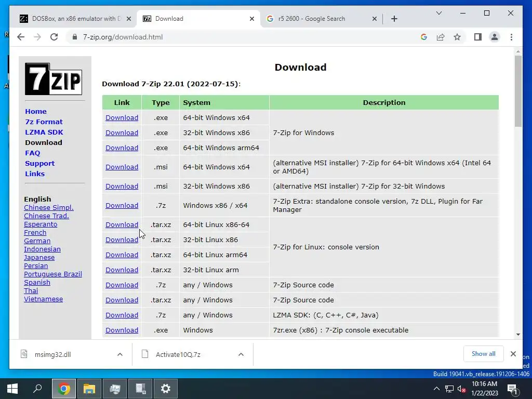Image resolution: width=532 pixels, height=399 pixels.
Task: Open Settings gear on taskbar
Action: pyautogui.click(x=166, y=389)
